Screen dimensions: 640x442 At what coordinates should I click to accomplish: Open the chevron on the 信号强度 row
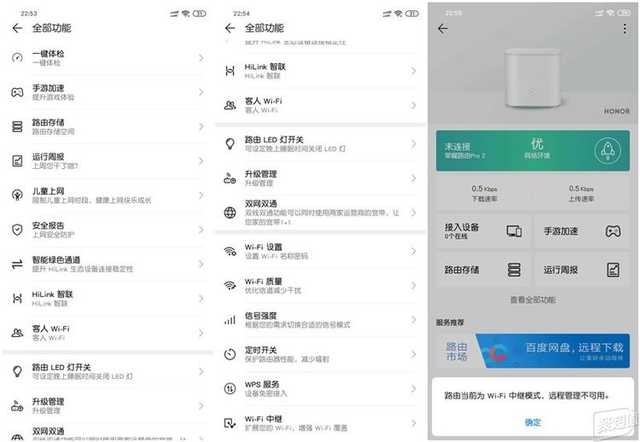click(x=413, y=320)
